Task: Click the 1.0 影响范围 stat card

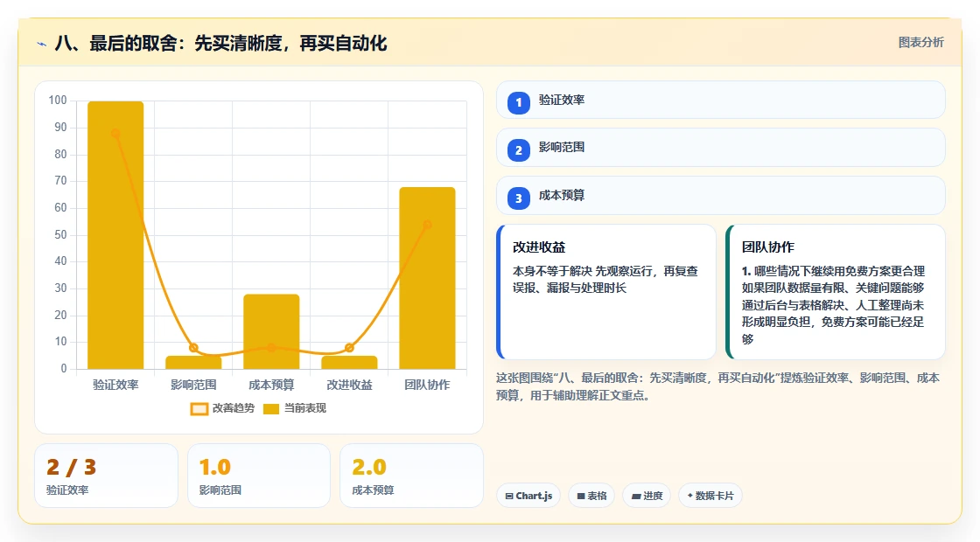Action: pos(259,476)
